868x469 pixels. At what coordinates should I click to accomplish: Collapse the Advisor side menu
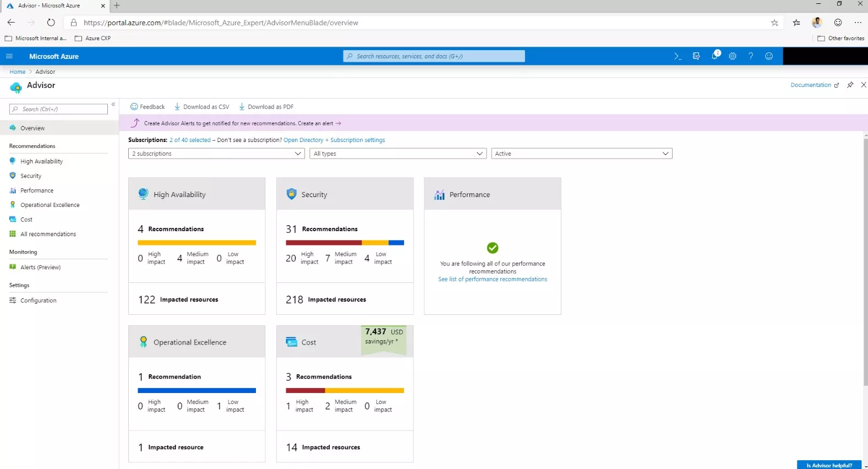tap(113, 104)
